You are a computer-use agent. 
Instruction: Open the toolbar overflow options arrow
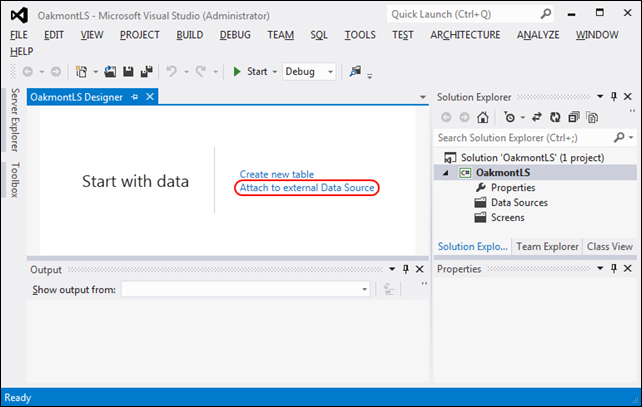(370, 76)
